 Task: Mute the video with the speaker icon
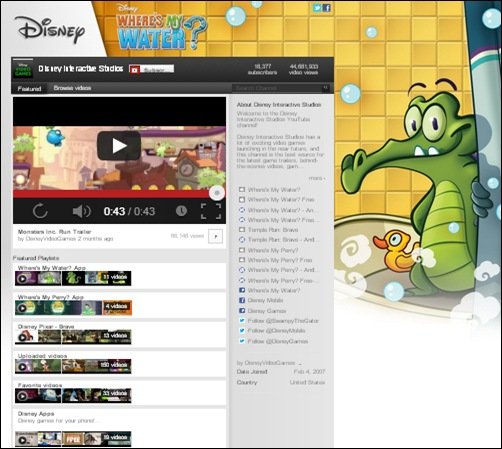click(81, 211)
